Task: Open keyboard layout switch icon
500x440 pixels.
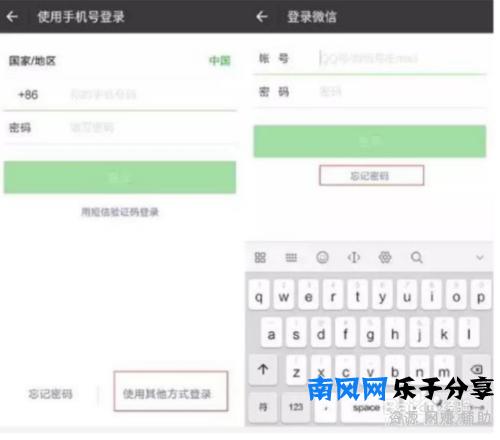Action: coord(291,258)
